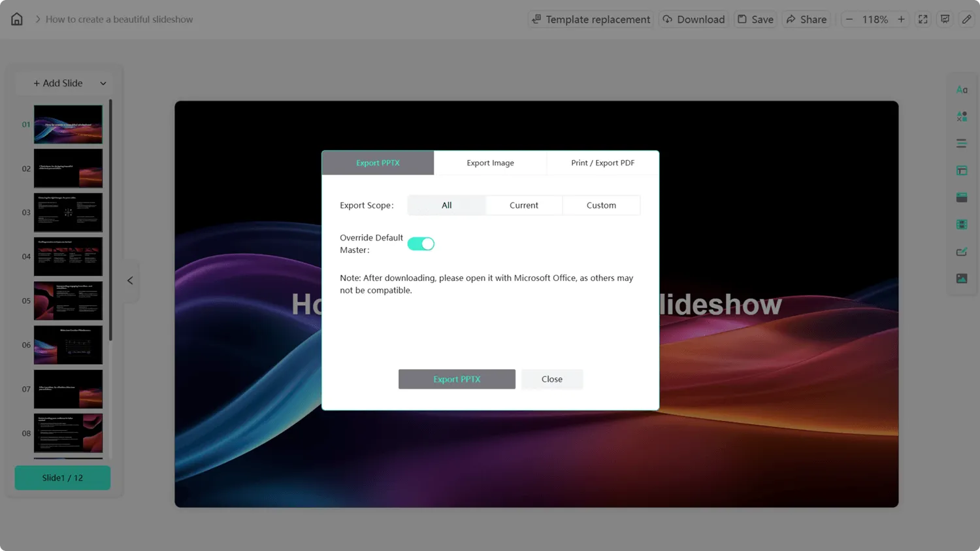Click the video/media panel icon
Viewport: 980px width, 551px height.
[x=961, y=224]
